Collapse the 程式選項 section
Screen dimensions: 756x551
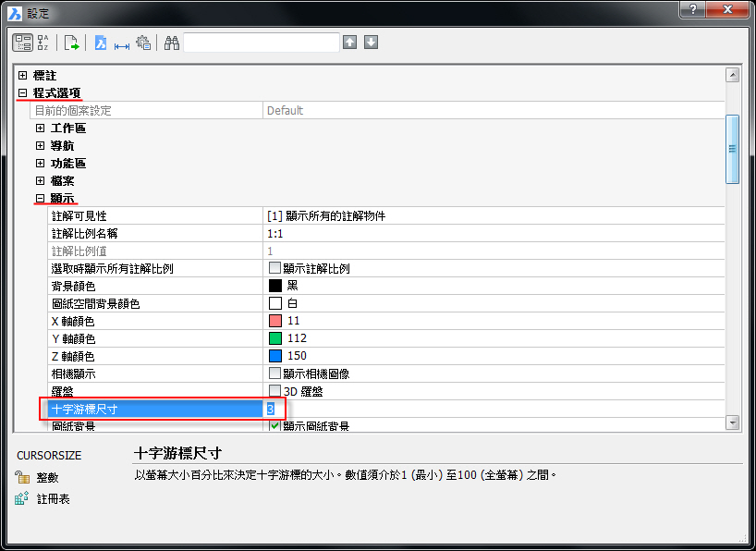click(x=23, y=92)
